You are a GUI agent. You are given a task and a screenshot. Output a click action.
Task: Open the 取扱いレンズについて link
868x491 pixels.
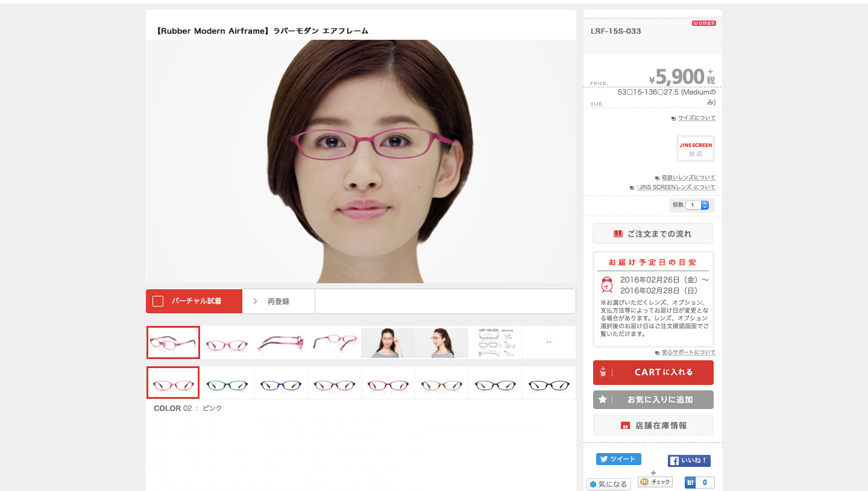coord(688,178)
